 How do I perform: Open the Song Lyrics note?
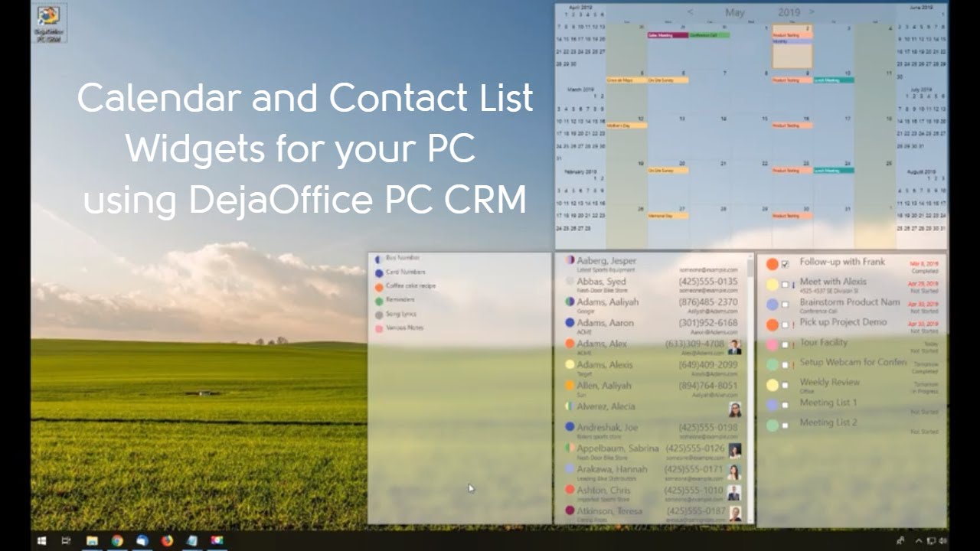tap(403, 314)
